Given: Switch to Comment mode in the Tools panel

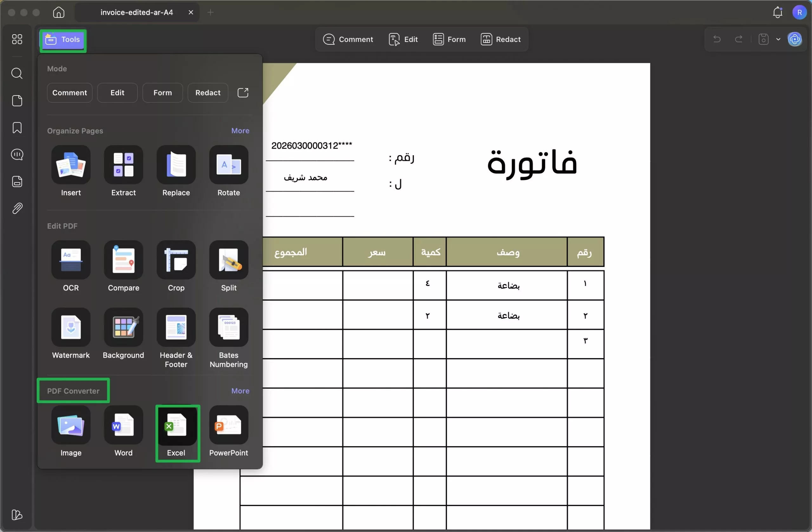Looking at the screenshot, I should point(69,93).
